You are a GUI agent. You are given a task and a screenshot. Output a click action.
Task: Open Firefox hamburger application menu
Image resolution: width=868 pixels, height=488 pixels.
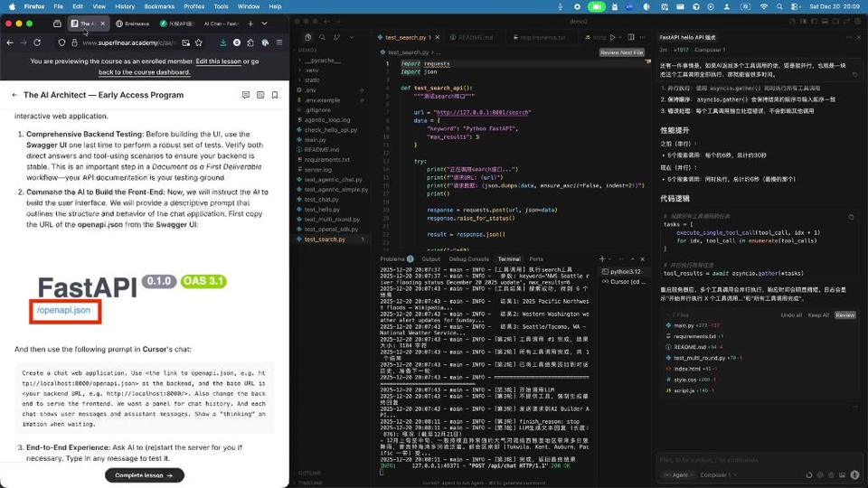279,42
